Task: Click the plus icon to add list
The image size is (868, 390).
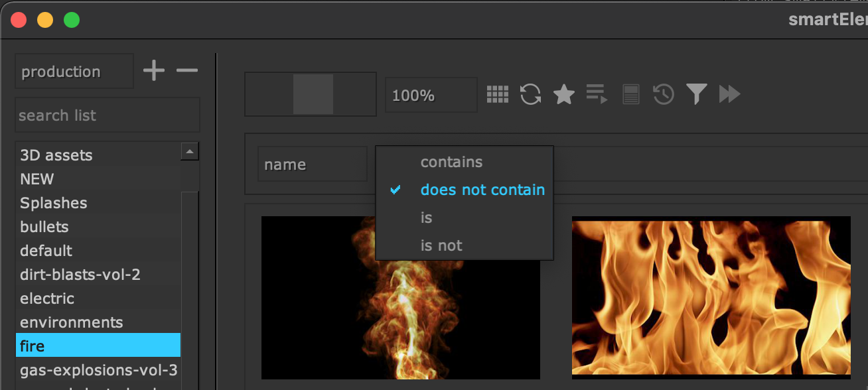Action: (154, 71)
